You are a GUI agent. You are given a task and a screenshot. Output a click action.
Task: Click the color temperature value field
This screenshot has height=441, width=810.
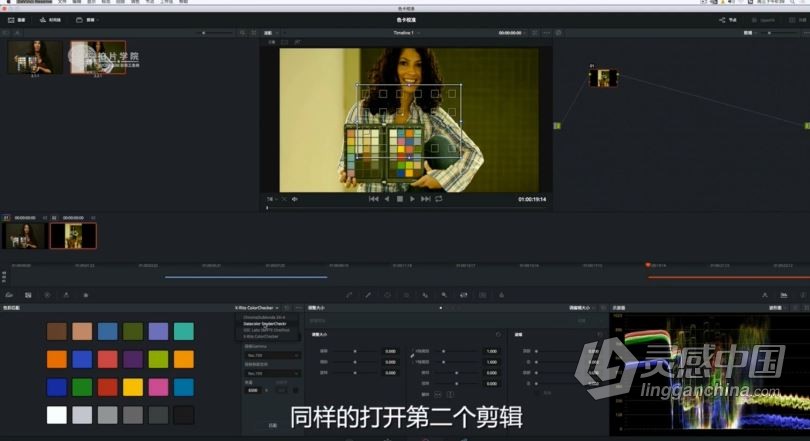253,390
